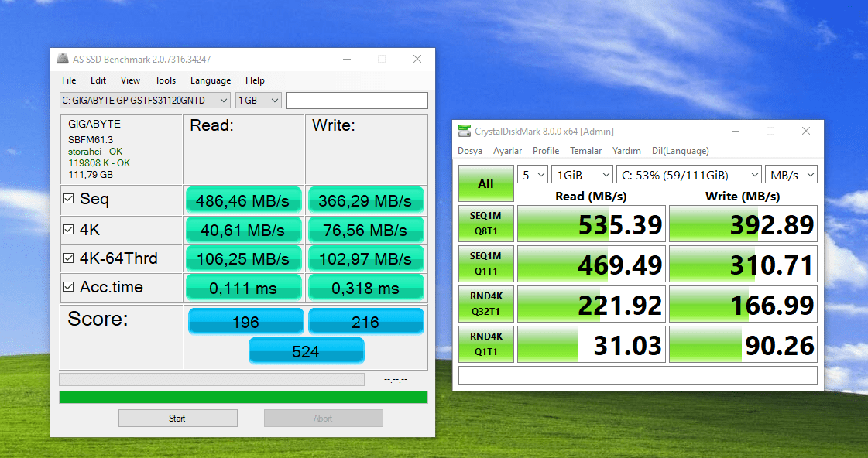Click the 119808 K - OK alignment text
The image size is (868, 458).
coord(99,162)
